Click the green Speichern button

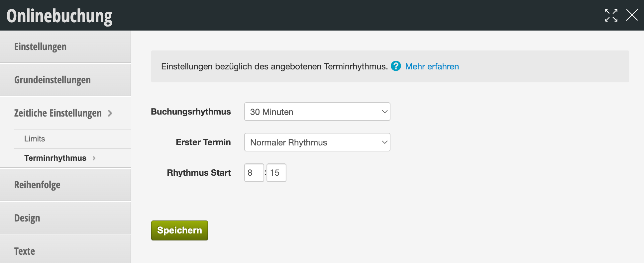coord(179,230)
